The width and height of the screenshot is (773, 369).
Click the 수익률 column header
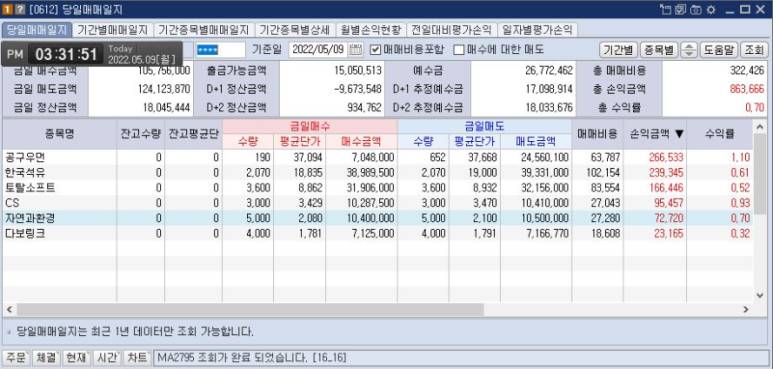(x=719, y=134)
